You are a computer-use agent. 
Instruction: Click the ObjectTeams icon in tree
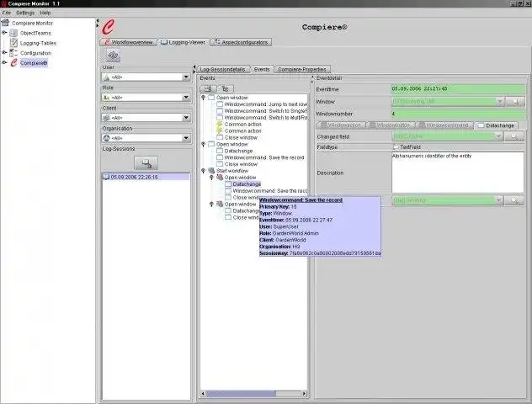coord(13,33)
